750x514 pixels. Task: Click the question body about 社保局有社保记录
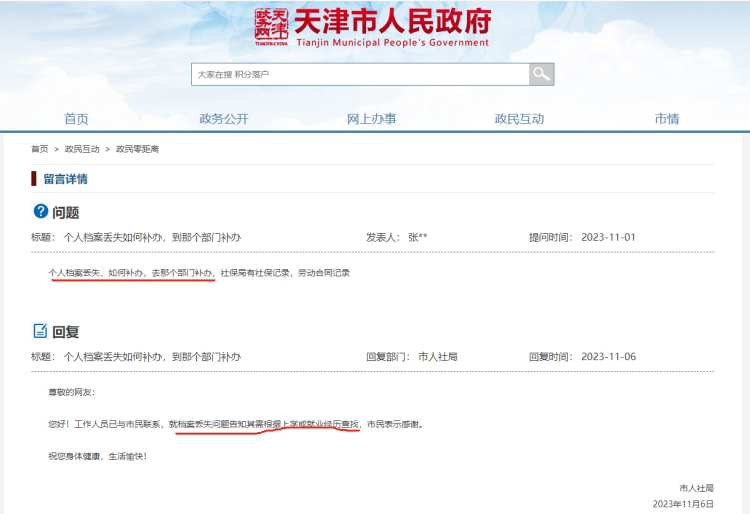199,273
